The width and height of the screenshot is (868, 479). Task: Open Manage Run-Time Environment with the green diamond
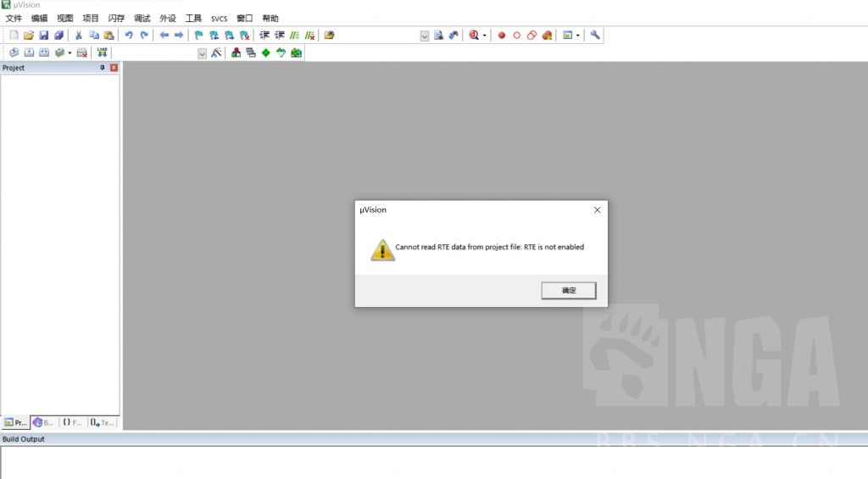[265, 53]
